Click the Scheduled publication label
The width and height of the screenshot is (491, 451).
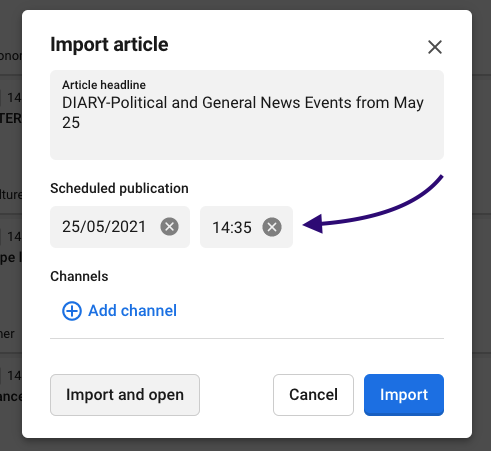119,188
